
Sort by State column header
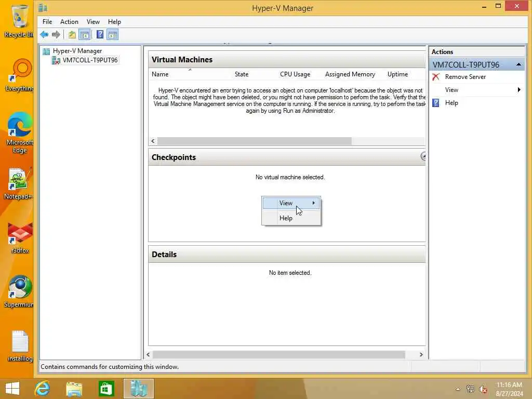click(241, 74)
